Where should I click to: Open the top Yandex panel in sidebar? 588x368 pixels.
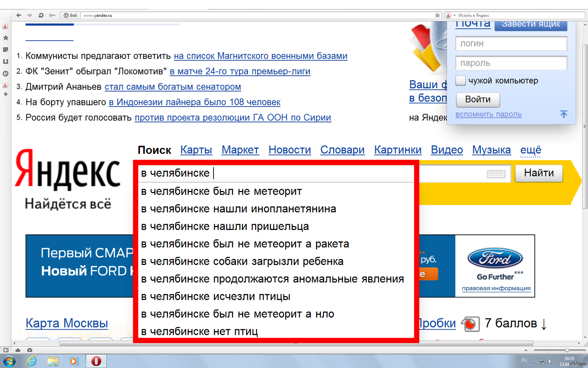[x=6, y=26]
